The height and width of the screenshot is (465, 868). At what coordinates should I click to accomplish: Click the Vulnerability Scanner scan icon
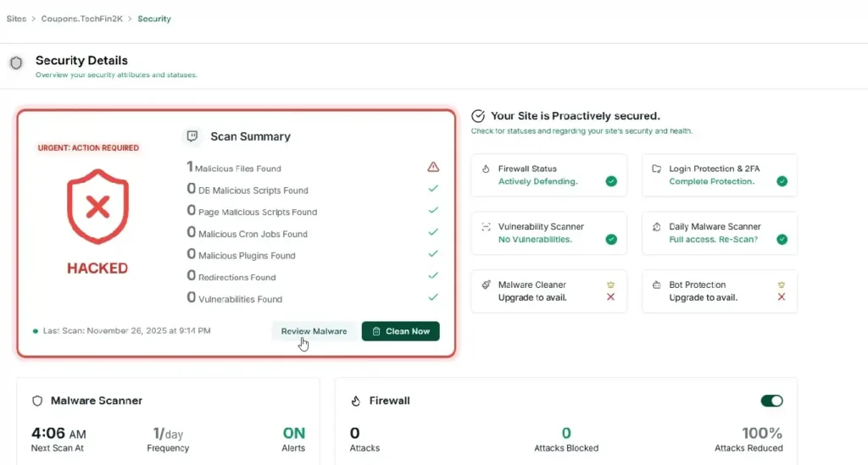pyautogui.click(x=486, y=227)
